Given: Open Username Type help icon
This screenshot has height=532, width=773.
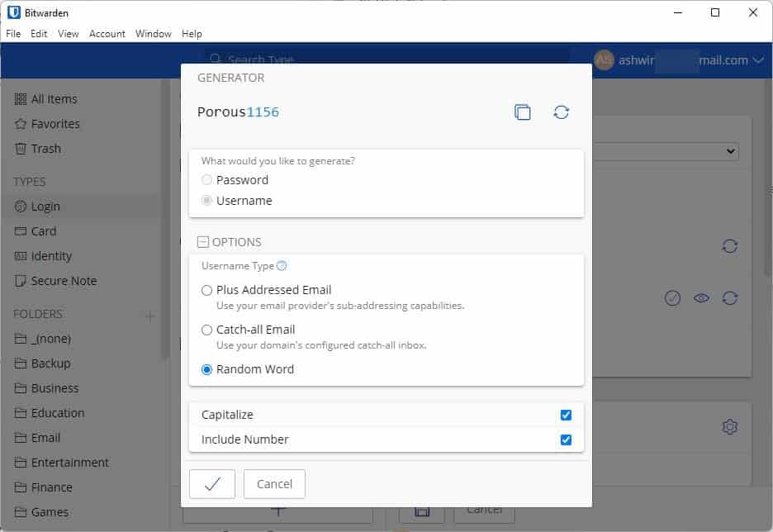Looking at the screenshot, I should click(282, 266).
